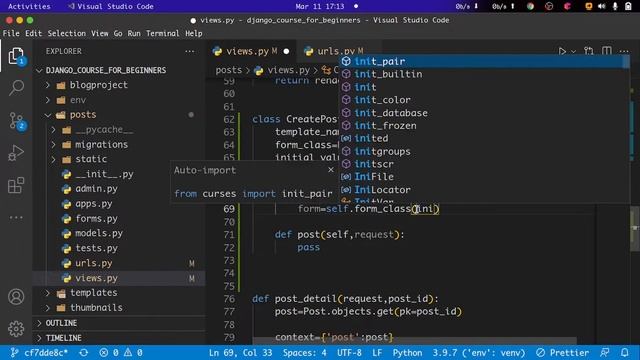640x360 pixels.
Task: Change encoding via UTF-8 status item
Action: 349,353
